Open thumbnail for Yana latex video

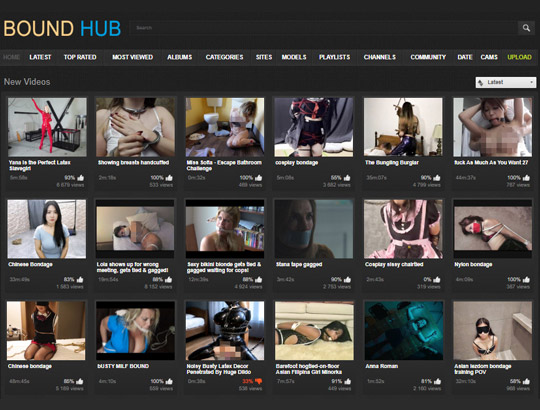[x=47, y=127]
